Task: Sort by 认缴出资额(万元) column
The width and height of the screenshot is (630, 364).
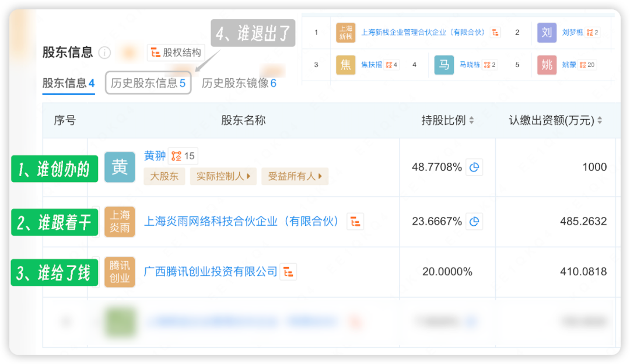Action: [x=599, y=120]
